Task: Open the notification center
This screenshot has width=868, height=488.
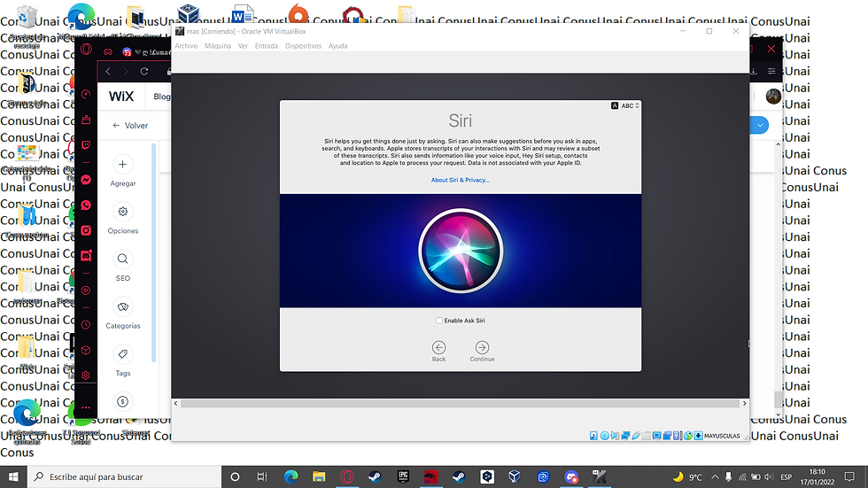Action: click(x=849, y=476)
